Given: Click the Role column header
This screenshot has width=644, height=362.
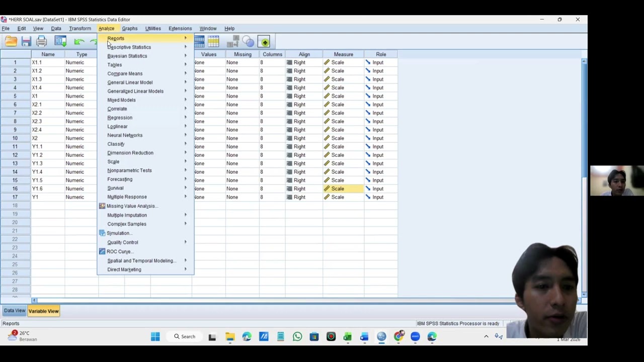Looking at the screenshot, I should point(381,54).
